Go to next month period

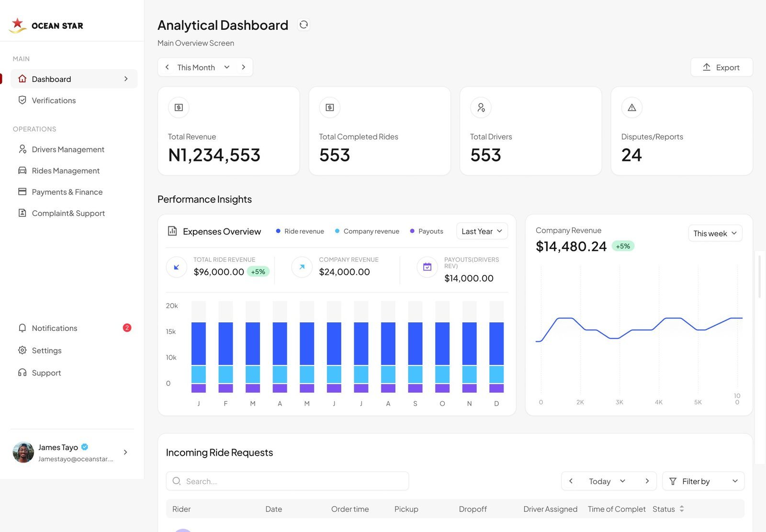[x=244, y=67]
